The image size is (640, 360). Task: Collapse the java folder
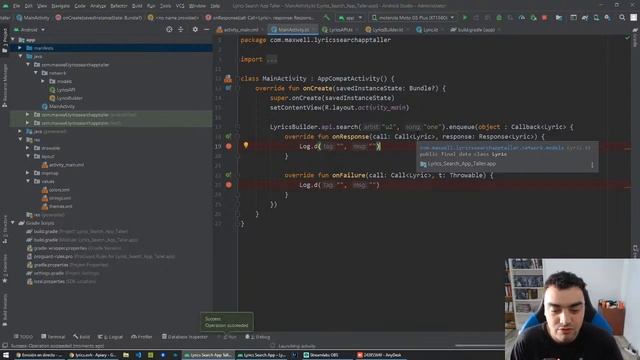20,56
